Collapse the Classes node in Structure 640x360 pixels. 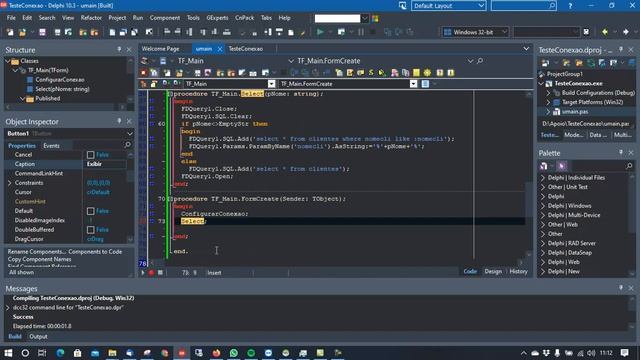[x=8, y=61]
